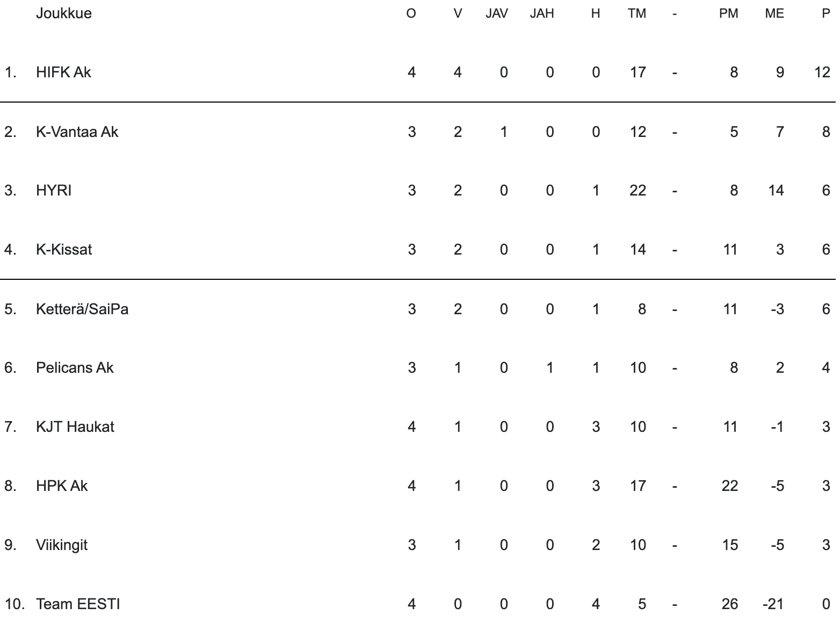
Task: Sort by the O column header
Action: 411,13
